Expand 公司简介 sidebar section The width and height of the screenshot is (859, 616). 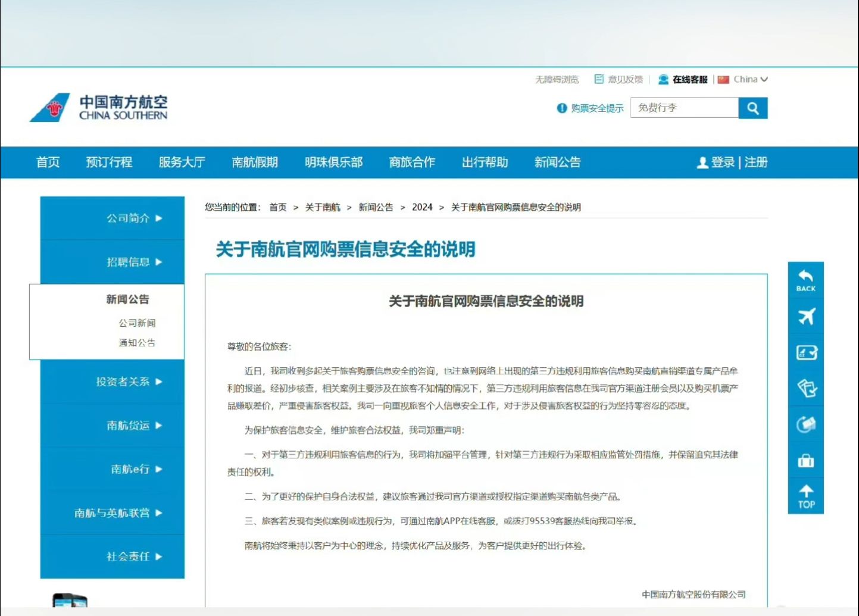(113, 218)
